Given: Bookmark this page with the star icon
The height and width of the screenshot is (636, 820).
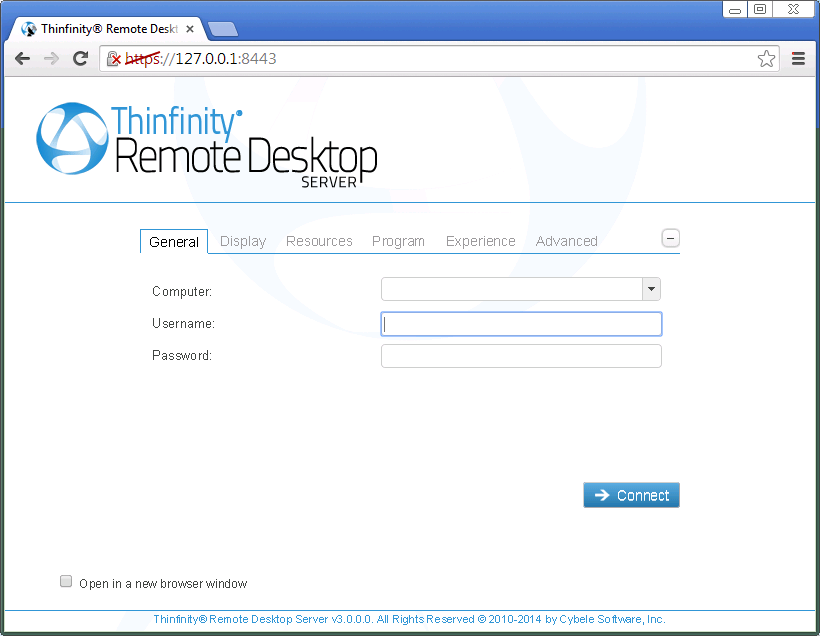Looking at the screenshot, I should point(766,59).
